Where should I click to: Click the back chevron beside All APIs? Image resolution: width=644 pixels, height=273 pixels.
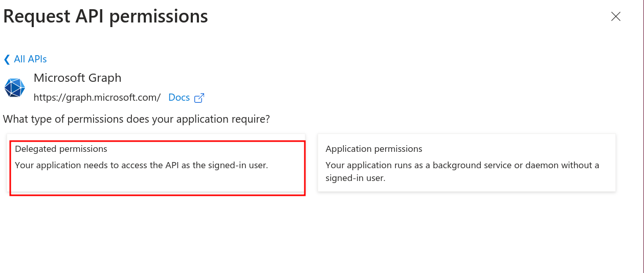tap(7, 59)
